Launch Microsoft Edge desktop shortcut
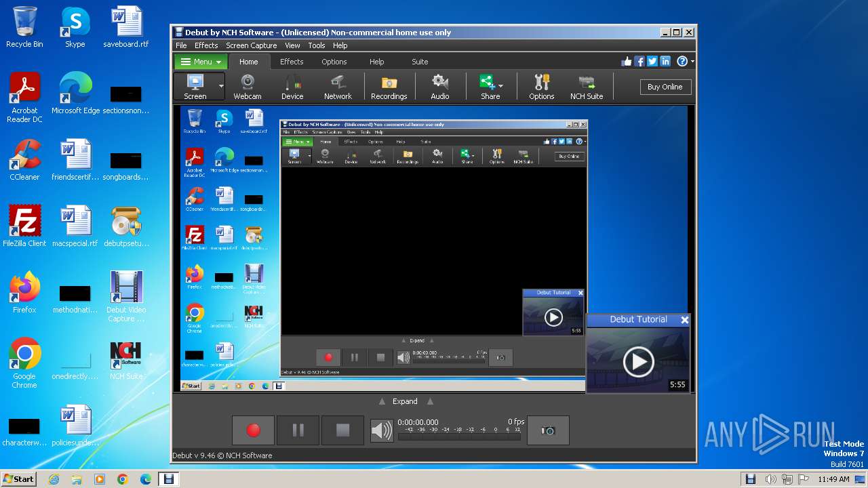Screen dimensions: 868x488 coord(75,94)
